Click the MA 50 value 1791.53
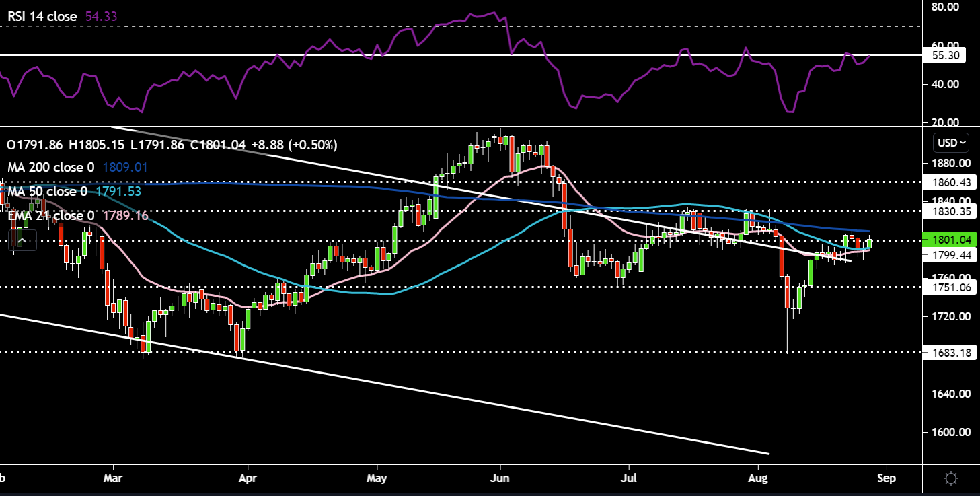Image resolution: width=980 pixels, height=496 pixels. point(117,191)
